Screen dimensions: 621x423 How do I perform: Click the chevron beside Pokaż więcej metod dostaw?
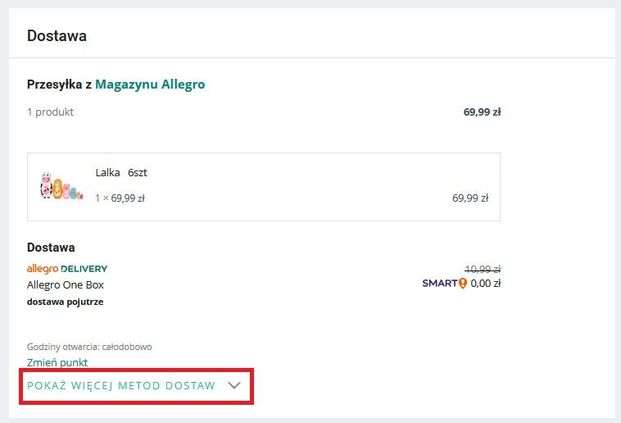point(235,385)
